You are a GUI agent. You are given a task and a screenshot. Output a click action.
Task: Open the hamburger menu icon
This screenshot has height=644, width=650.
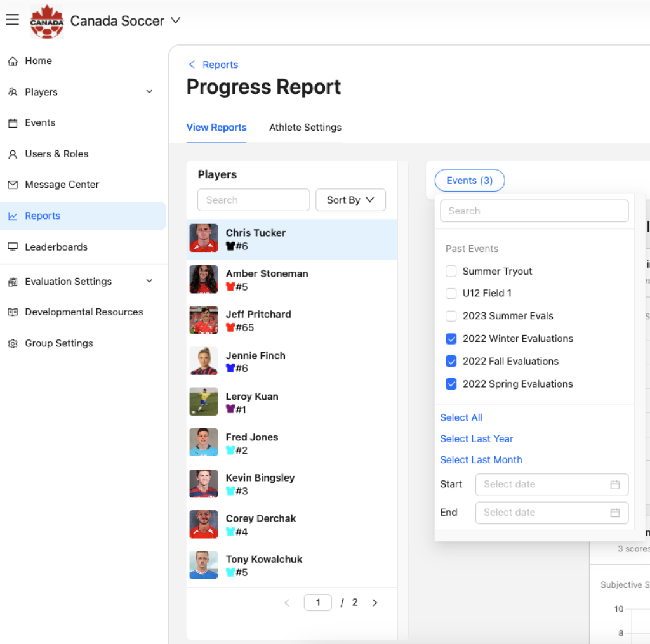pos(12,20)
